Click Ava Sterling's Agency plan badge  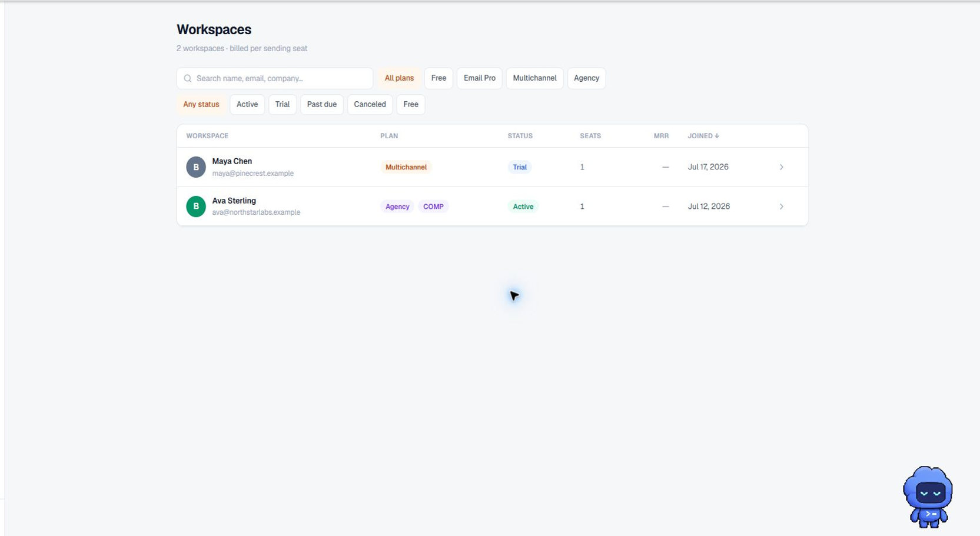(397, 207)
